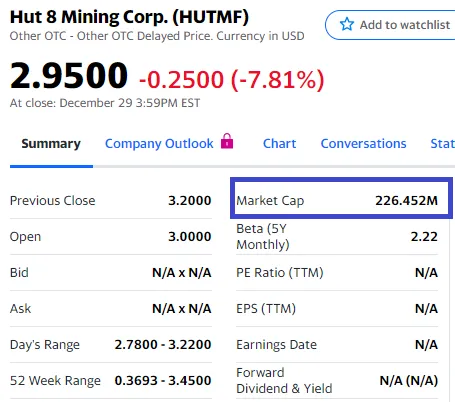This screenshot has height=402, width=455.
Task: Click the Add to watchlist button
Action: pyautogui.click(x=390, y=25)
